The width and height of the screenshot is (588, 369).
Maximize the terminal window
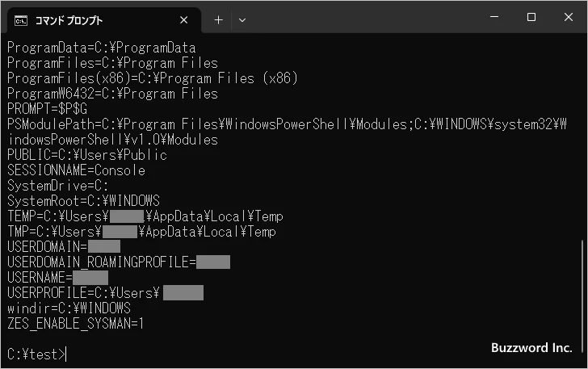(x=531, y=17)
